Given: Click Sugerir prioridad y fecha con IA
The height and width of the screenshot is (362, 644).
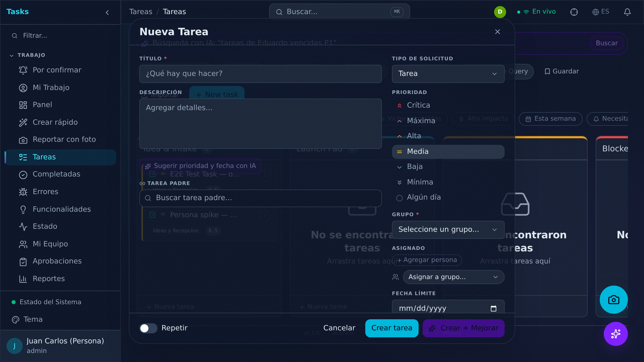Looking at the screenshot, I should (200, 166).
